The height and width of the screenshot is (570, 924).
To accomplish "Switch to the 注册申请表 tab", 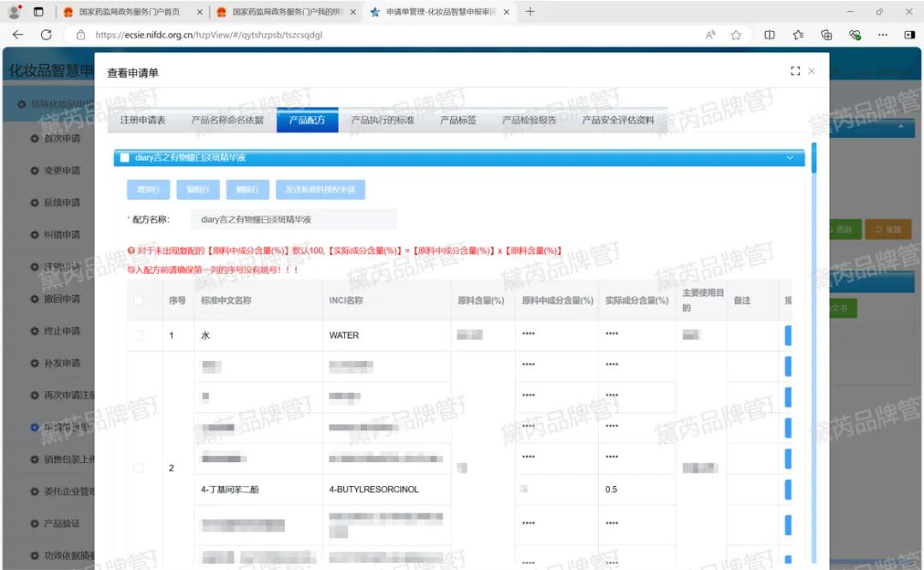I will [x=143, y=121].
